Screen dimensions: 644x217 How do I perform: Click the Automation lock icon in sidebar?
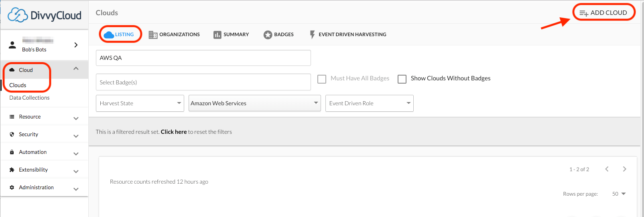pyautogui.click(x=12, y=152)
